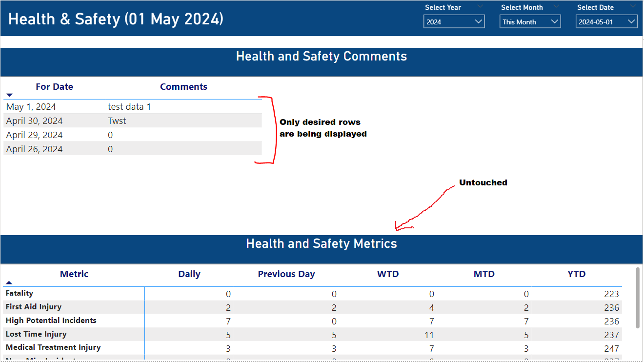
Task: Click the faint chevron beside the Select Date title
Action: (633, 6)
